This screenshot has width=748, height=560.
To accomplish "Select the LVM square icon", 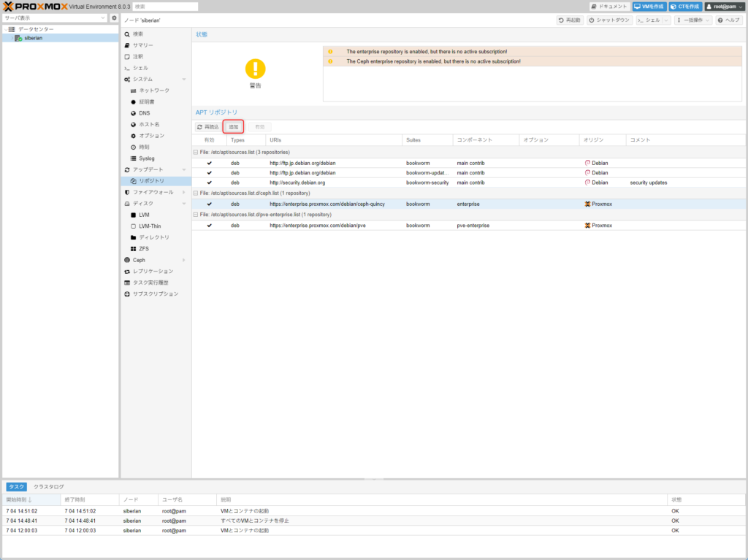I will click(x=133, y=215).
